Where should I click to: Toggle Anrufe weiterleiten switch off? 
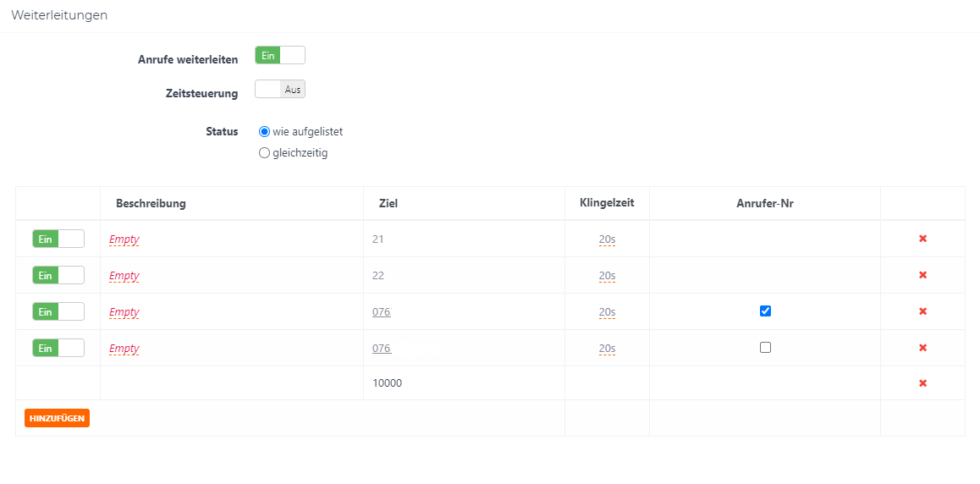pos(279,55)
